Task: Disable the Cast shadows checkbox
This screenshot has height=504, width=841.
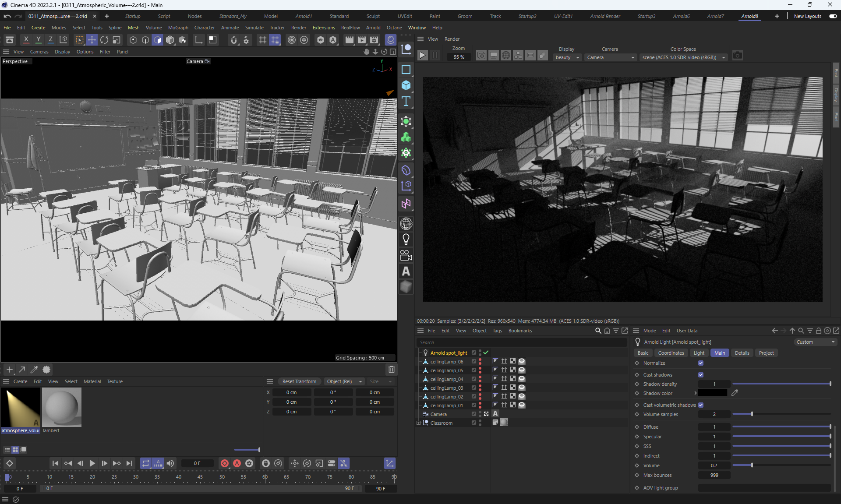Action: click(x=701, y=375)
